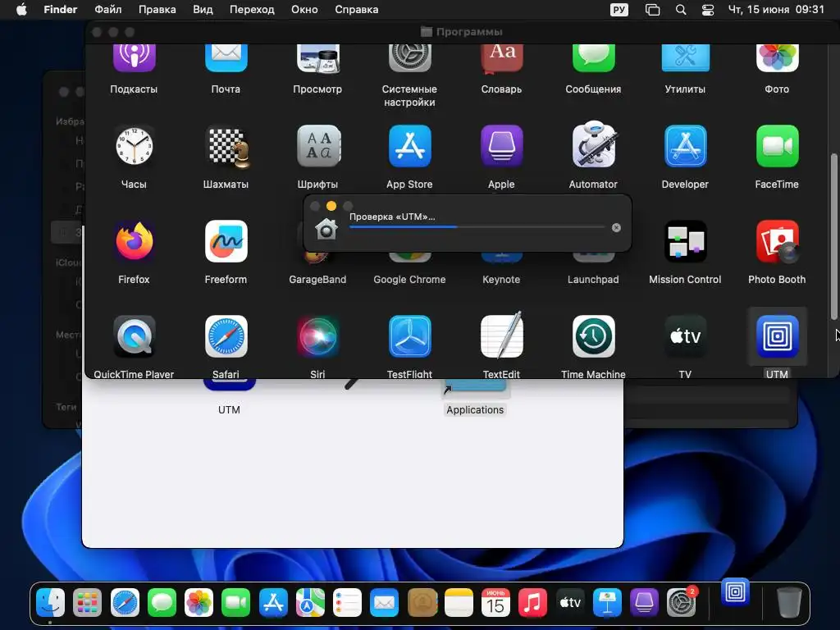Open the Фото app in the Программы window
Viewport: 840px width, 630px height.
[x=777, y=58]
